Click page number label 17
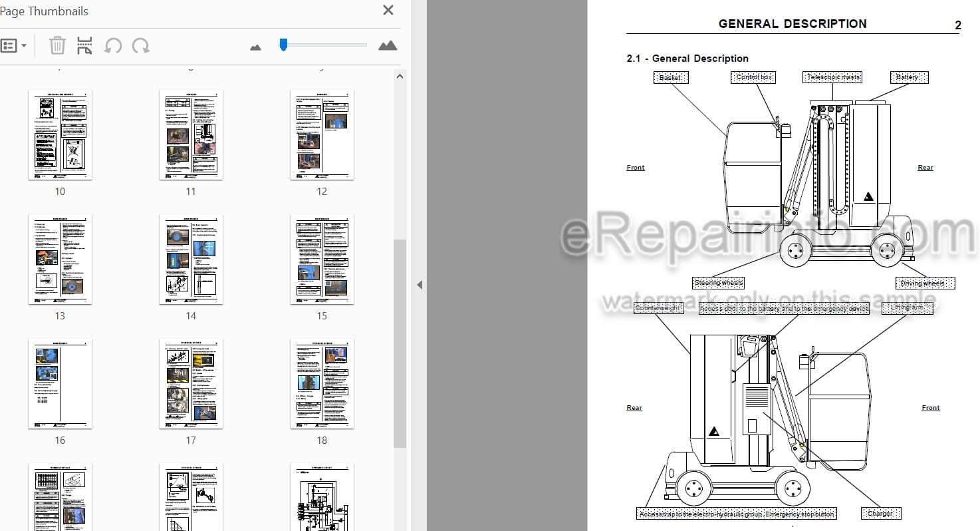 pyautogui.click(x=191, y=441)
